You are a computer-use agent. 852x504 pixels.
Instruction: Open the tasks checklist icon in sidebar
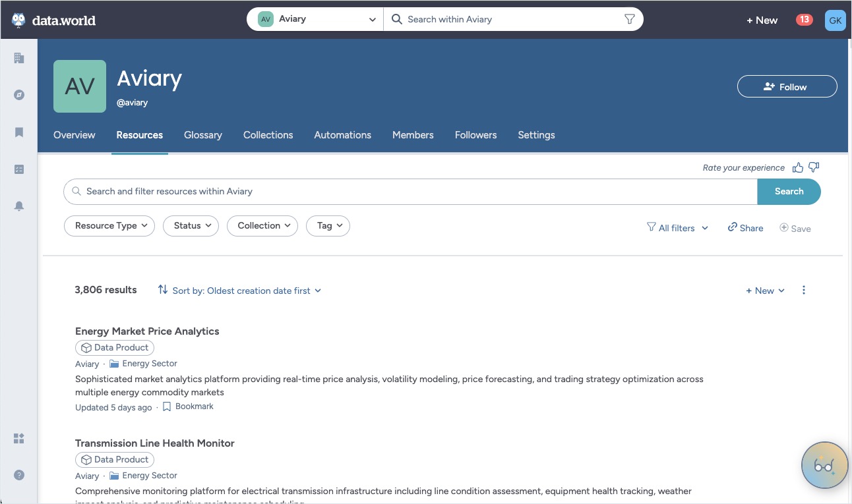pyautogui.click(x=19, y=169)
